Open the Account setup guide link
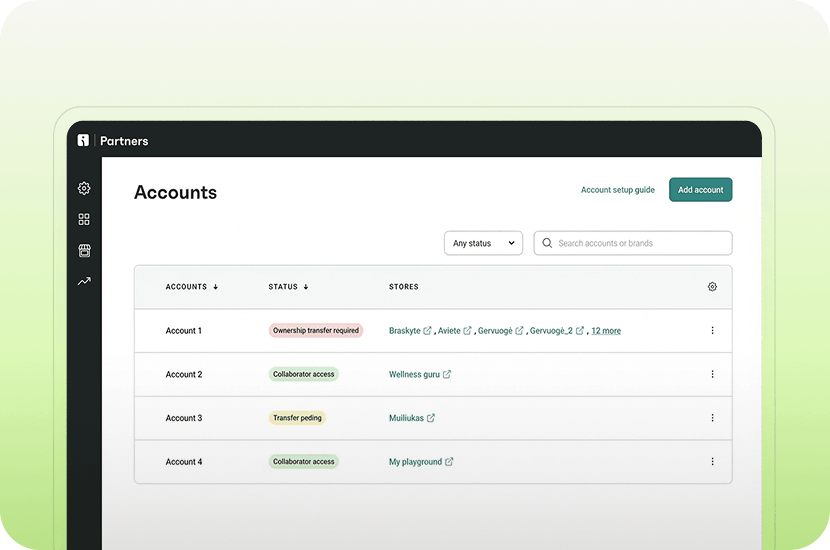The height and width of the screenshot is (550, 830). pyautogui.click(x=617, y=190)
